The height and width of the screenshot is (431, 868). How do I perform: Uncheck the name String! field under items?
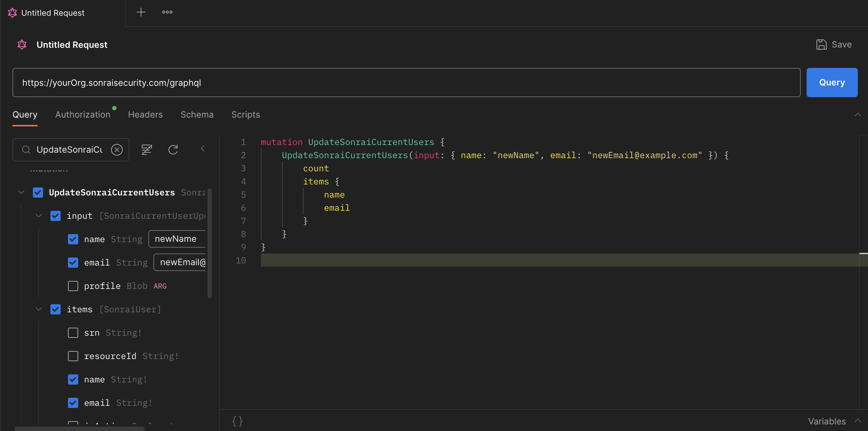click(73, 379)
